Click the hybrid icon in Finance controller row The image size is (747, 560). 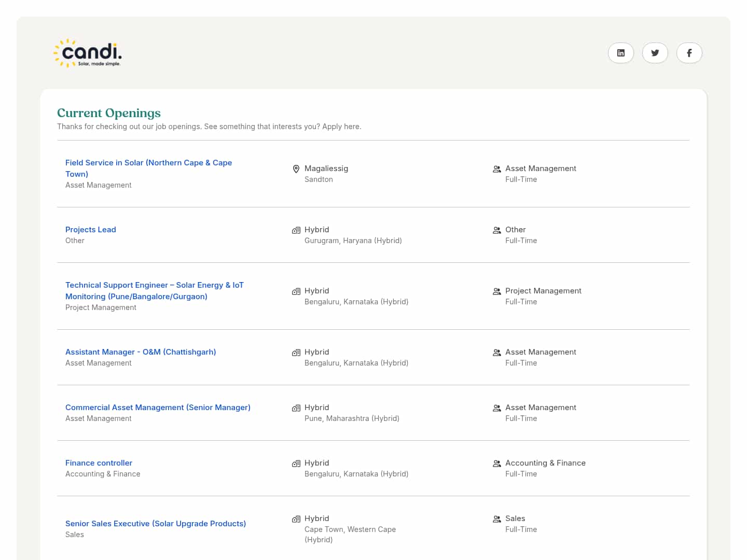pyautogui.click(x=296, y=464)
